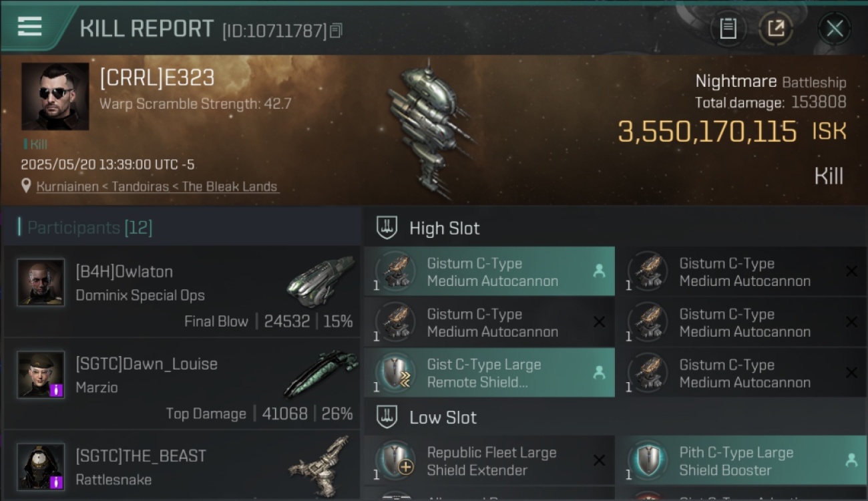Copy the kill report ID icon

click(336, 30)
